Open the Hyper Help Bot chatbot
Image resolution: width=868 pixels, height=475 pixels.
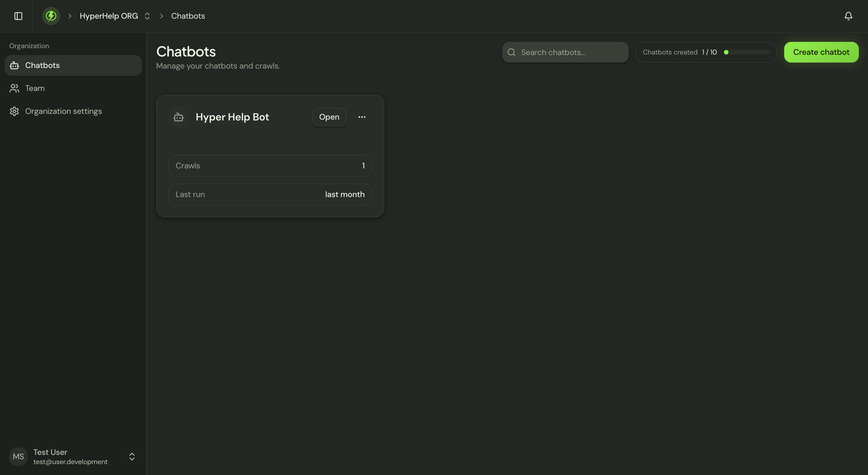click(x=329, y=117)
